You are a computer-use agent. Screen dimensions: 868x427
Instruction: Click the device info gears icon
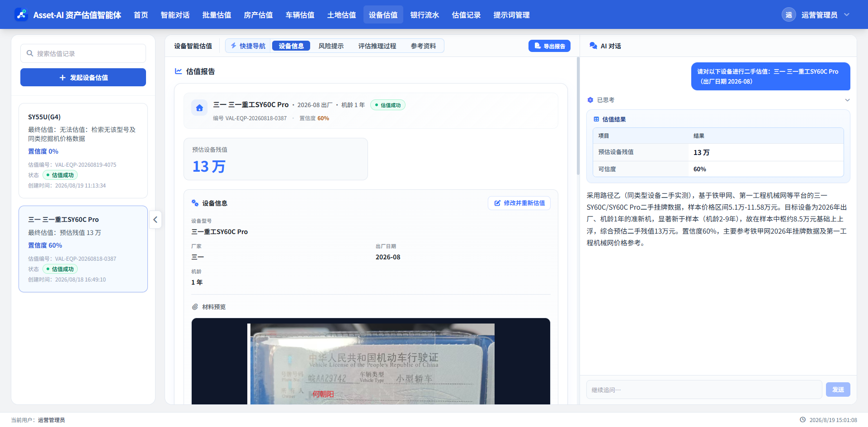pyautogui.click(x=195, y=203)
